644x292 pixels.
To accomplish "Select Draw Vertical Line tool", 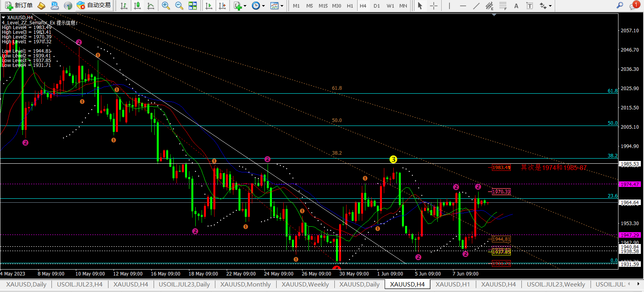I will point(449,6).
